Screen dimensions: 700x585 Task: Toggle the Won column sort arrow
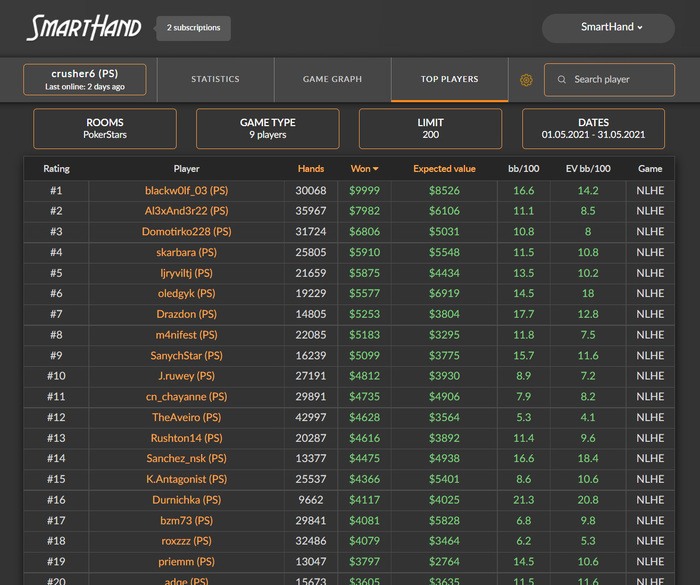point(376,169)
